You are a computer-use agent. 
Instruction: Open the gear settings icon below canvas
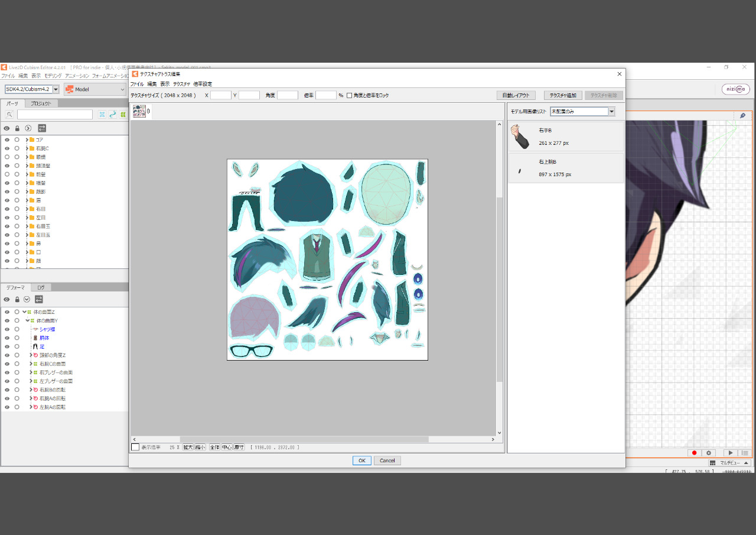(709, 453)
